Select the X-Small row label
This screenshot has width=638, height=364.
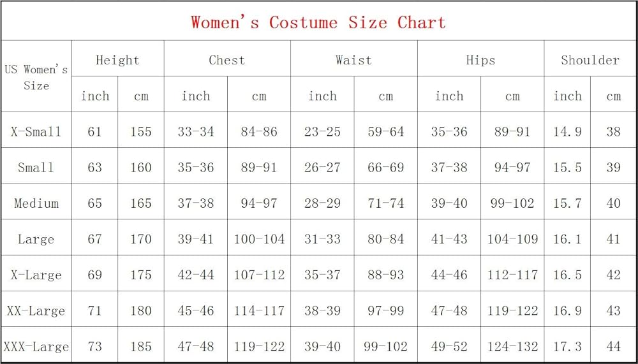pyautogui.click(x=36, y=132)
